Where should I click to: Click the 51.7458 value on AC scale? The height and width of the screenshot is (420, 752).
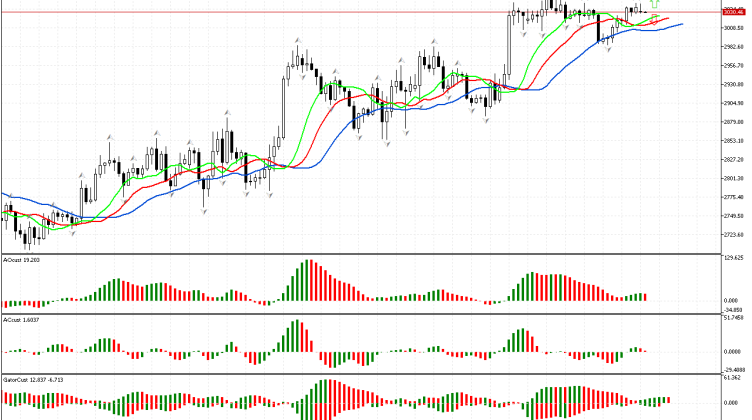tap(735, 319)
